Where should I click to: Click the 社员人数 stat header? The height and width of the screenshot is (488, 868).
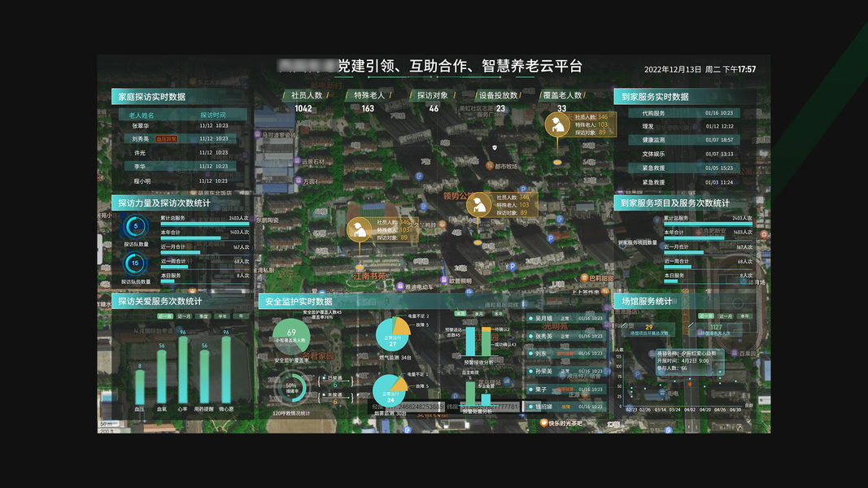tap(306, 95)
